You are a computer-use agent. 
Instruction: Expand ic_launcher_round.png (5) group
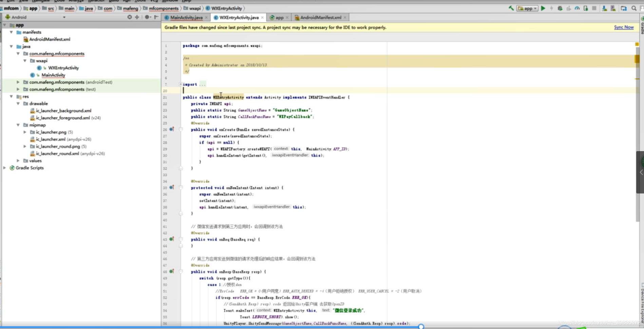coord(25,146)
